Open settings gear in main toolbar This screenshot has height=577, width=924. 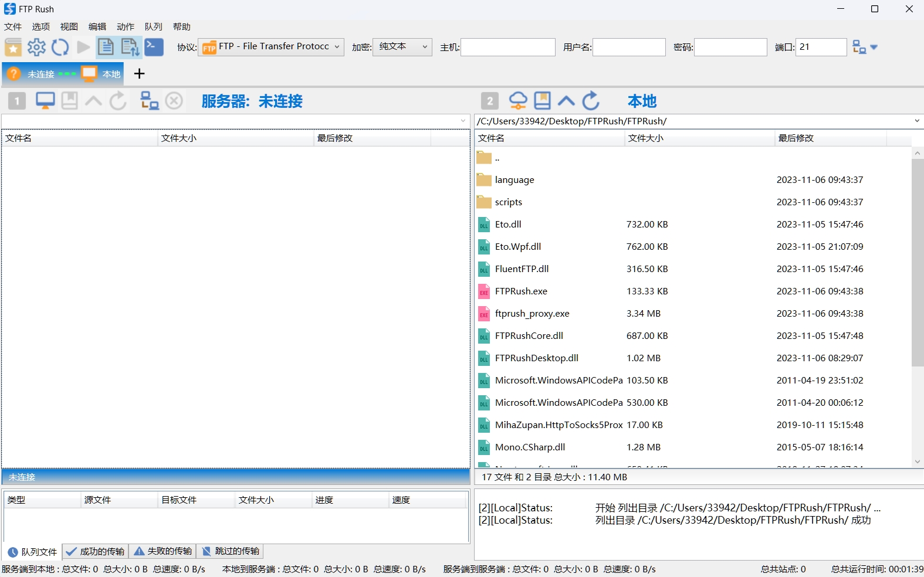(x=36, y=47)
